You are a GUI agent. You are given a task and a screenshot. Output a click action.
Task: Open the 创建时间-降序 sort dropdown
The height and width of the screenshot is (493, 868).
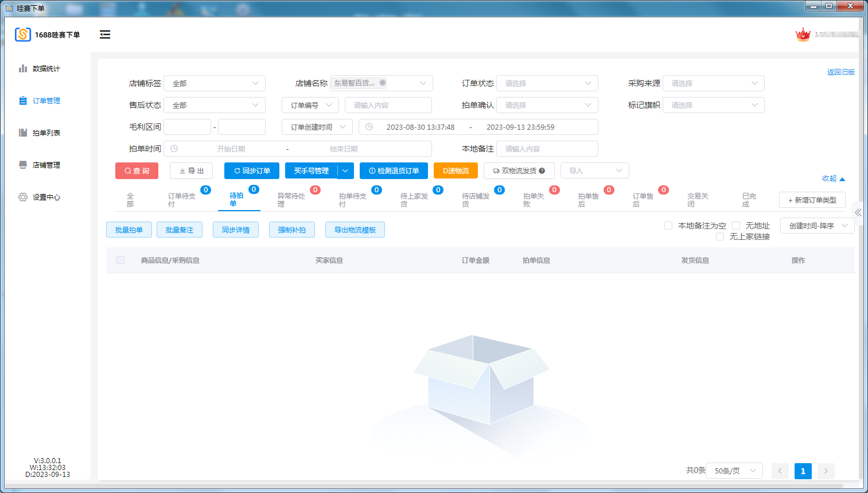pyautogui.click(x=818, y=226)
